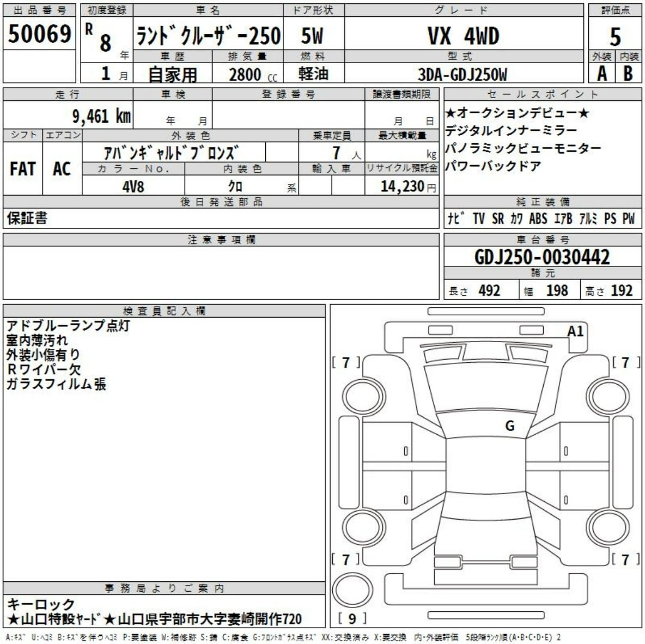Screen dimensions: 645x644
Task: Click パワーバックドア sales point
Action: (493, 166)
